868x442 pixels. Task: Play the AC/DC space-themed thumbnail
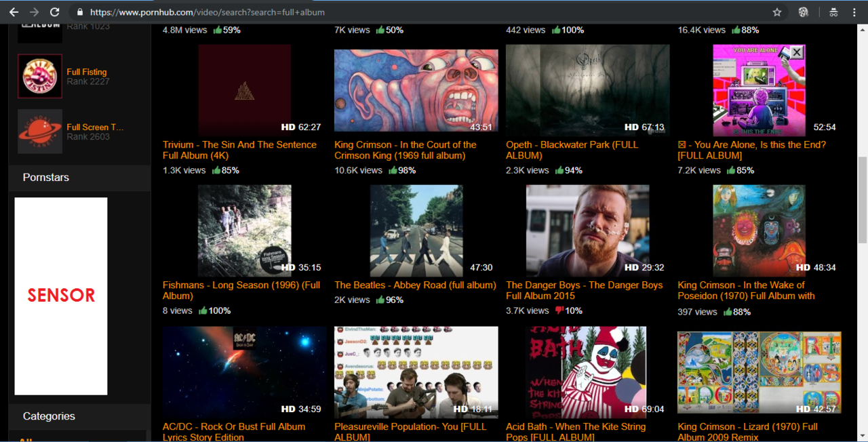245,373
